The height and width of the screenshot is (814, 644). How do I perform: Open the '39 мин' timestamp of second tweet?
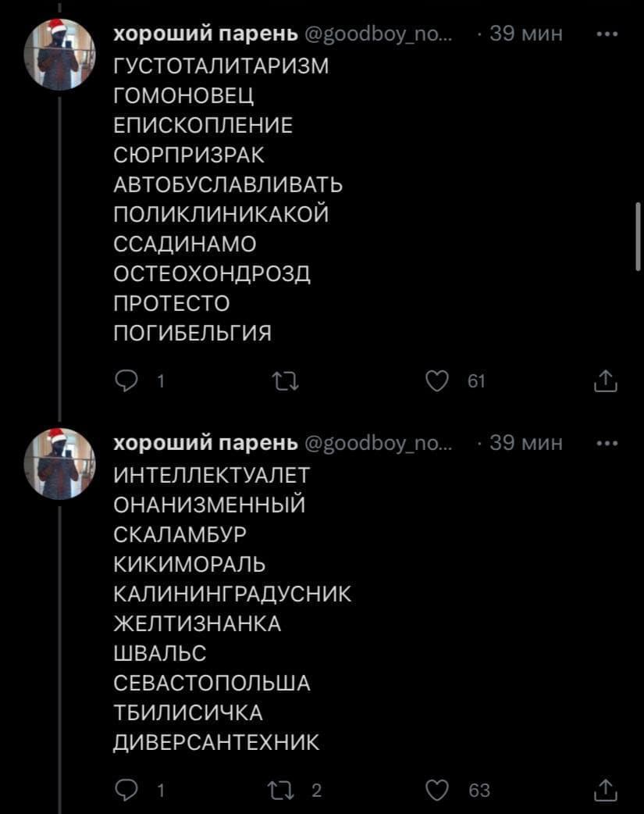click(525, 444)
